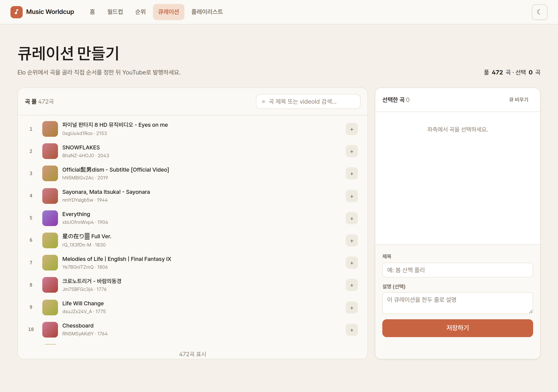
Task: Click 'Melodies of Life | English | Final Fantasy IX'
Action: pos(117,259)
